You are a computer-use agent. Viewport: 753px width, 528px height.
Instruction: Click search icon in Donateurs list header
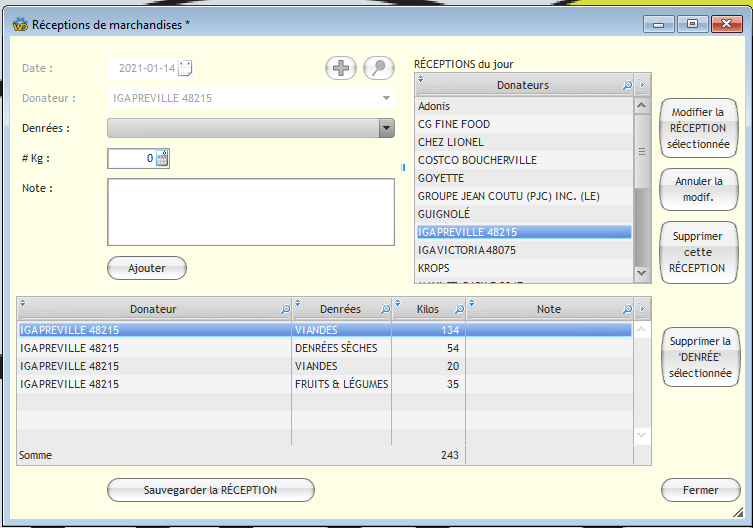click(627, 86)
